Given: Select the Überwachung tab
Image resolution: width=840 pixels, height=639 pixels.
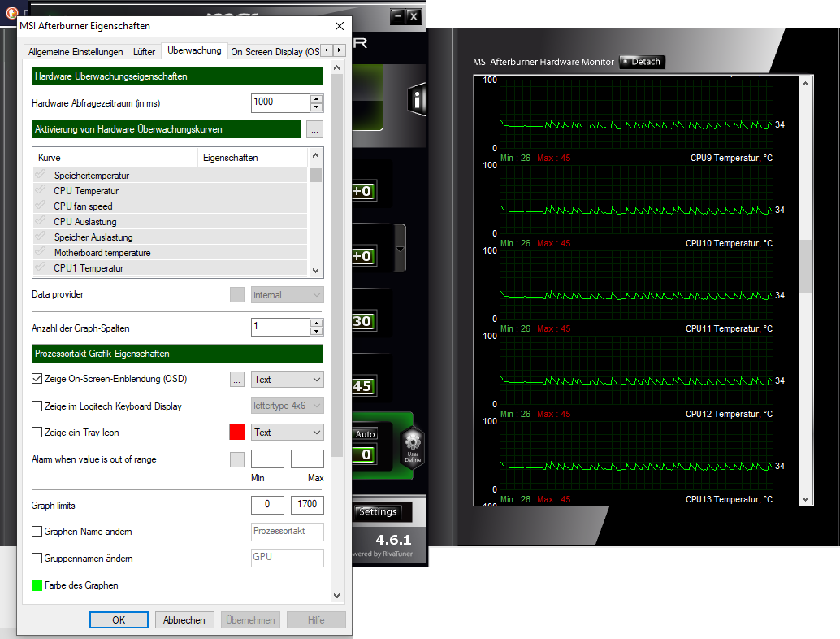Looking at the screenshot, I should [194, 50].
